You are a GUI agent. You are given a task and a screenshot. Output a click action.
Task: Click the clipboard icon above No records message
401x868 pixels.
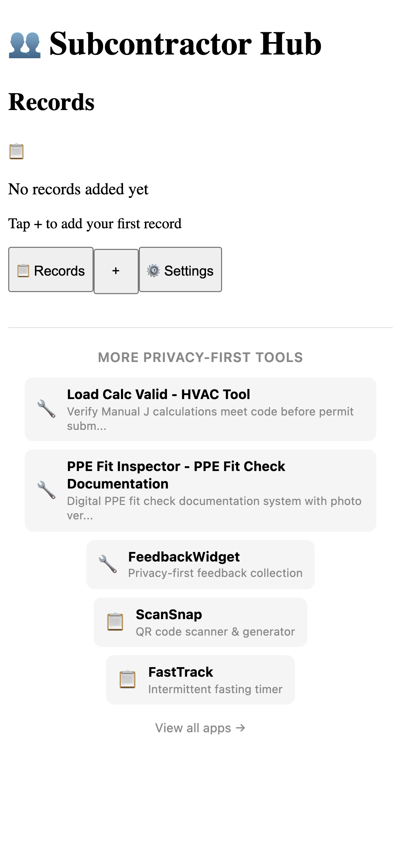pos(16,150)
